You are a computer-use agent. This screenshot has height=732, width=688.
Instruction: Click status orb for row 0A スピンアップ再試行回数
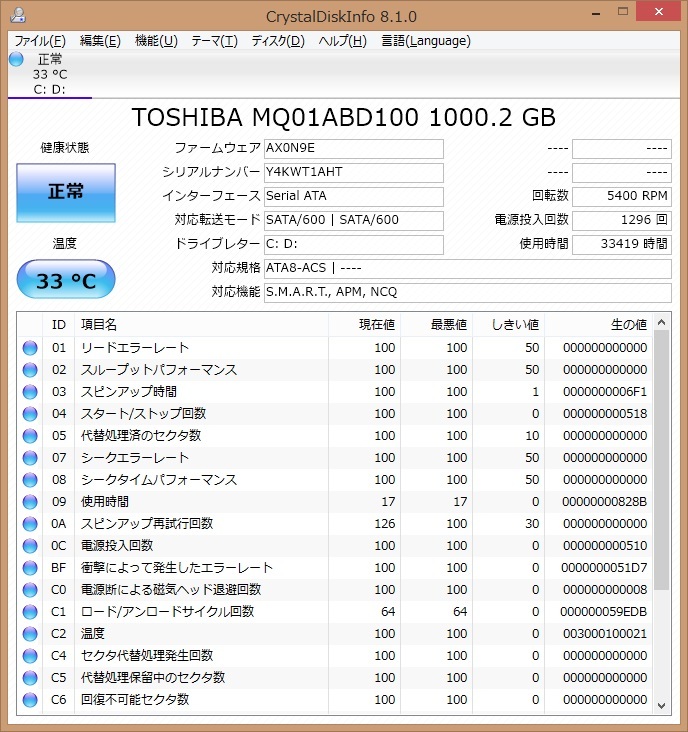(30, 524)
